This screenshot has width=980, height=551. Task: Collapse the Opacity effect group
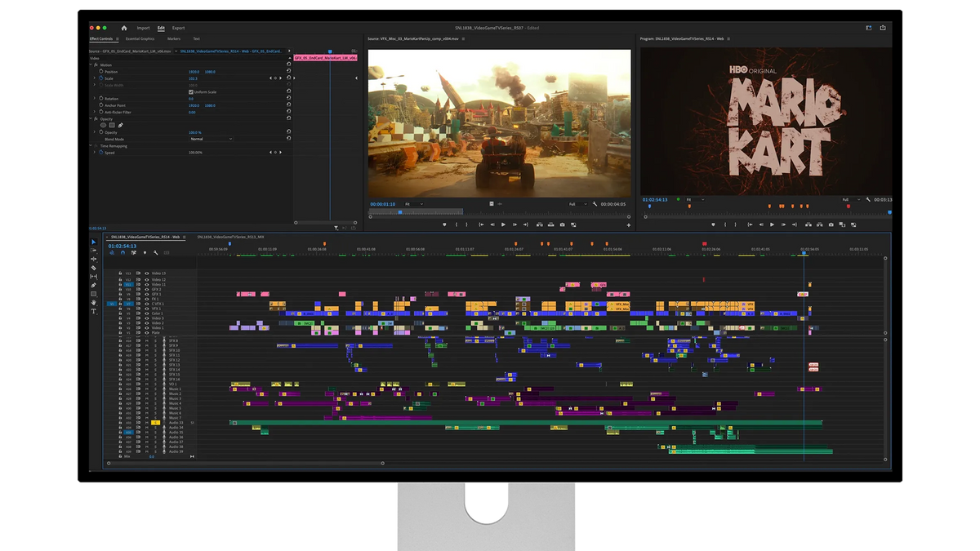pyautogui.click(x=91, y=119)
